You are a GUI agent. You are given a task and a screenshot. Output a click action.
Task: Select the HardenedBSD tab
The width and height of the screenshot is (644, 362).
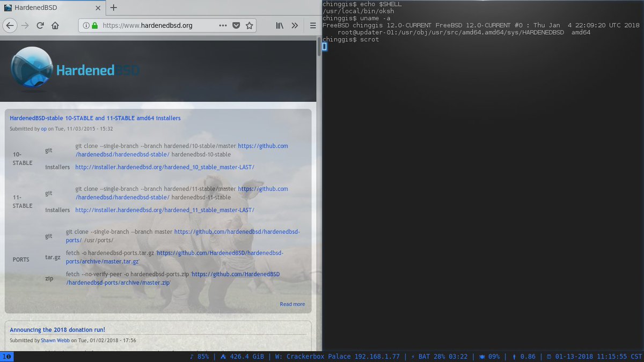tap(52, 8)
